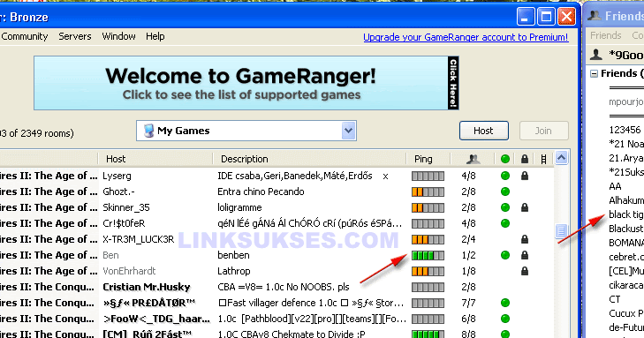The width and height of the screenshot is (644, 338).
Task: Sort rooms by Host column
Action: [x=155, y=159]
